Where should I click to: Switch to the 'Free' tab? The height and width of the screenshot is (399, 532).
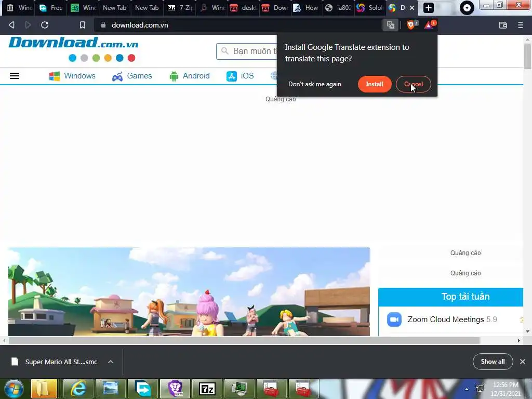(51, 8)
